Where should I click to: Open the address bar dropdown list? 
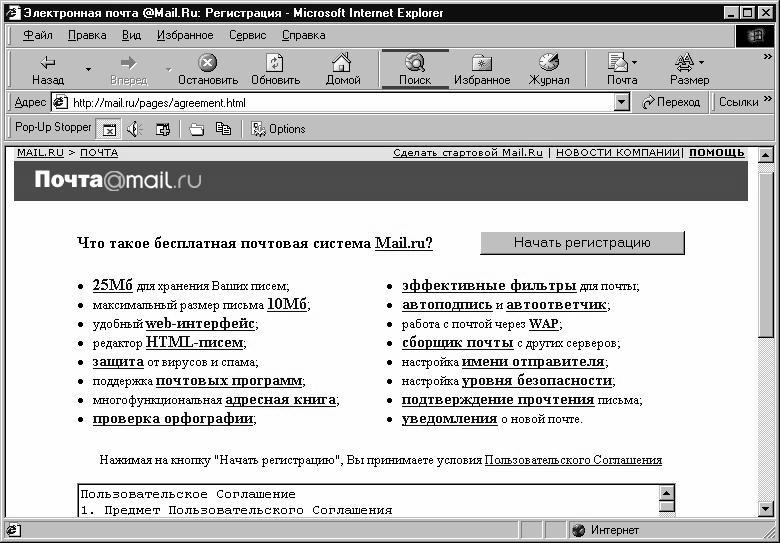(x=621, y=102)
